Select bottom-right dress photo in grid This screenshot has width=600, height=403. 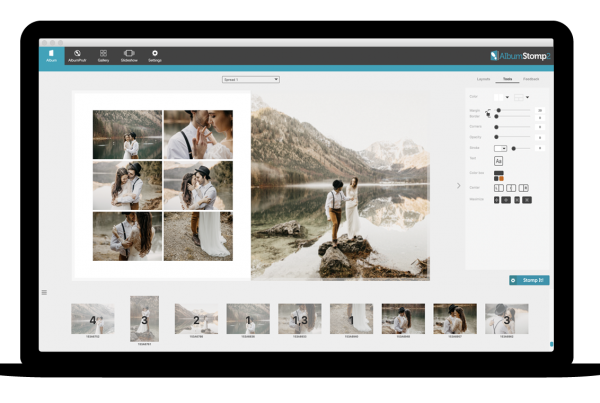[x=198, y=237]
